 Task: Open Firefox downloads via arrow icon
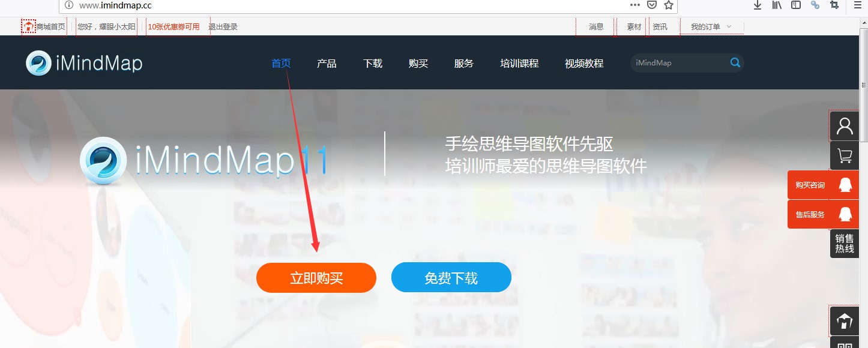(757, 5)
